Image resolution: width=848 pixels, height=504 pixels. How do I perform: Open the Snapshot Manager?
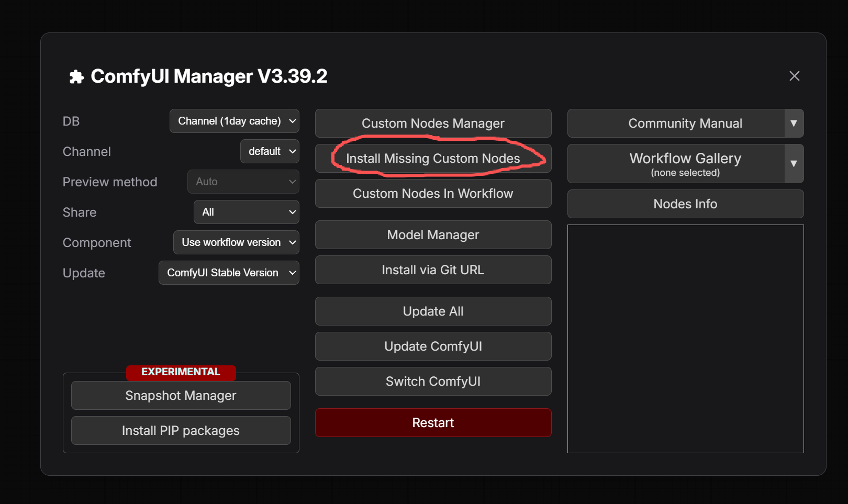[181, 395]
